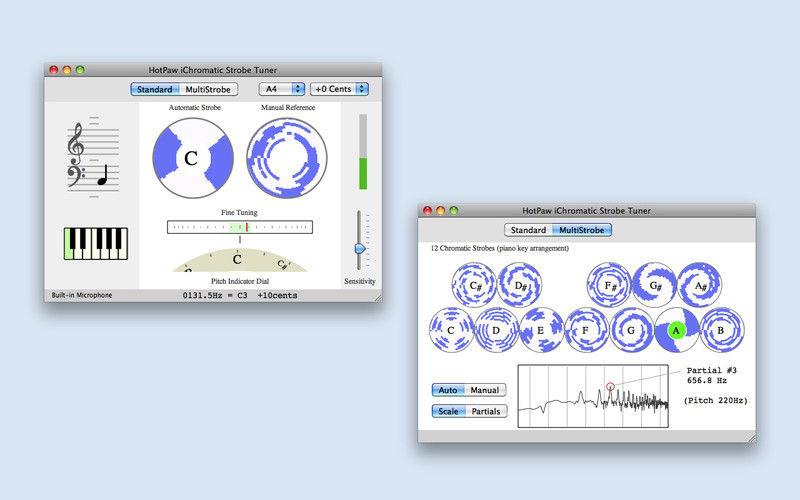
Task: Click the F# strobe disc
Action: pyautogui.click(x=609, y=285)
